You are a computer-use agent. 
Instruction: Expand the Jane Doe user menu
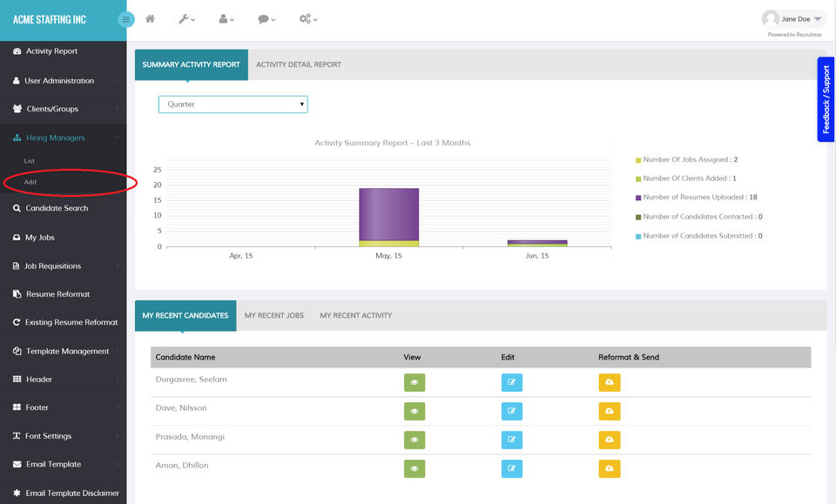click(x=794, y=19)
